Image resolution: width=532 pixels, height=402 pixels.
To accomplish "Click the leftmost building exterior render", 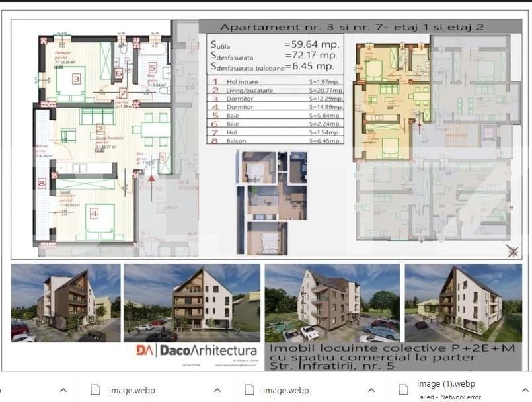I will (66, 303).
